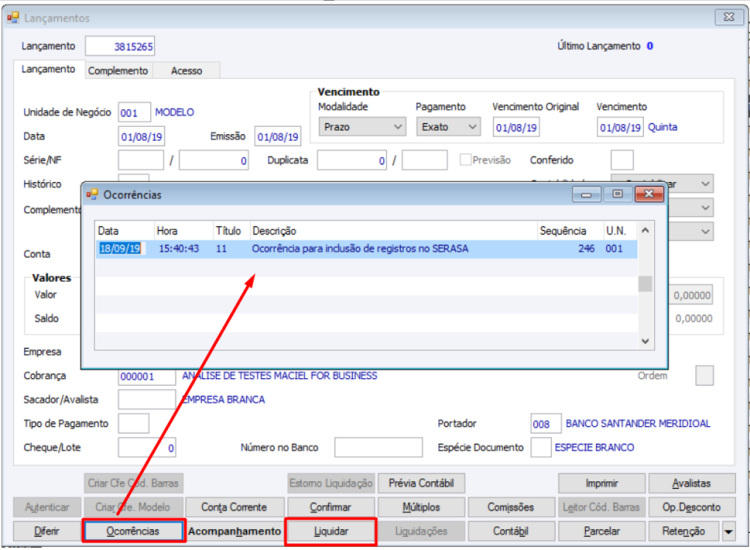Close the Lançamentos window
The image size is (750, 550).
(x=729, y=17)
